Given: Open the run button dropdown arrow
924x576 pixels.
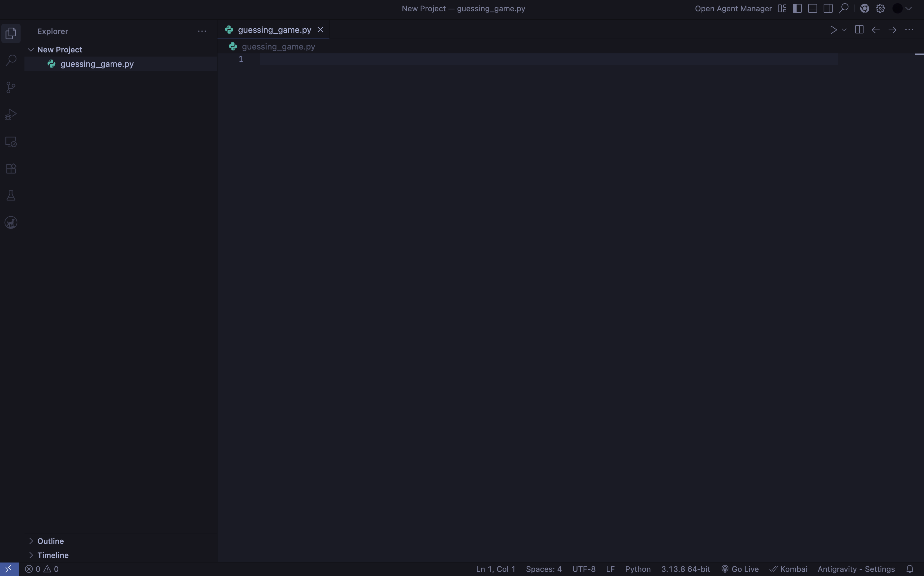Looking at the screenshot, I should click(x=844, y=30).
